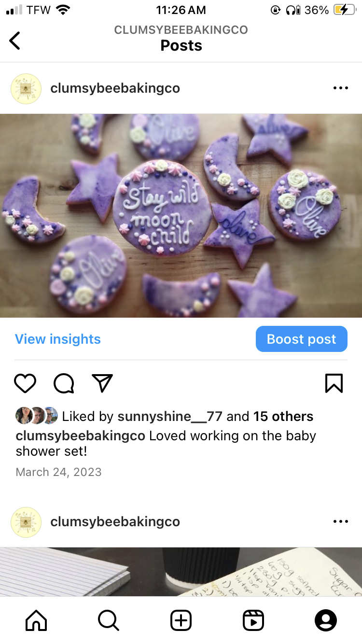View the list of 15 others likes

(283, 417)
